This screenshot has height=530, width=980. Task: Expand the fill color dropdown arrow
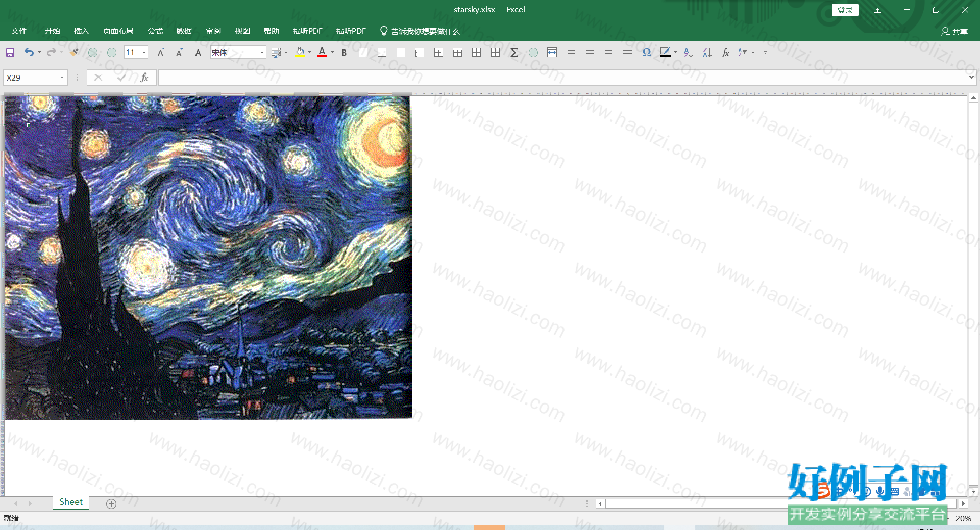click(310, 52)
